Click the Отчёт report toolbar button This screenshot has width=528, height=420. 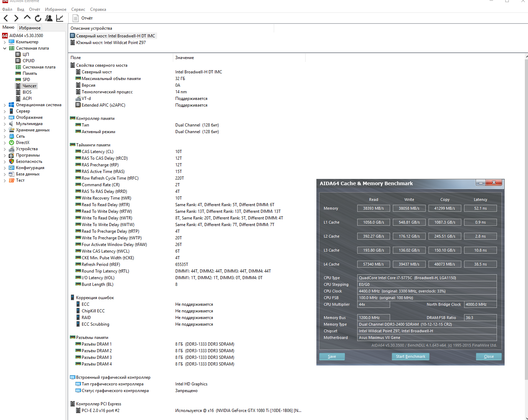83,18
